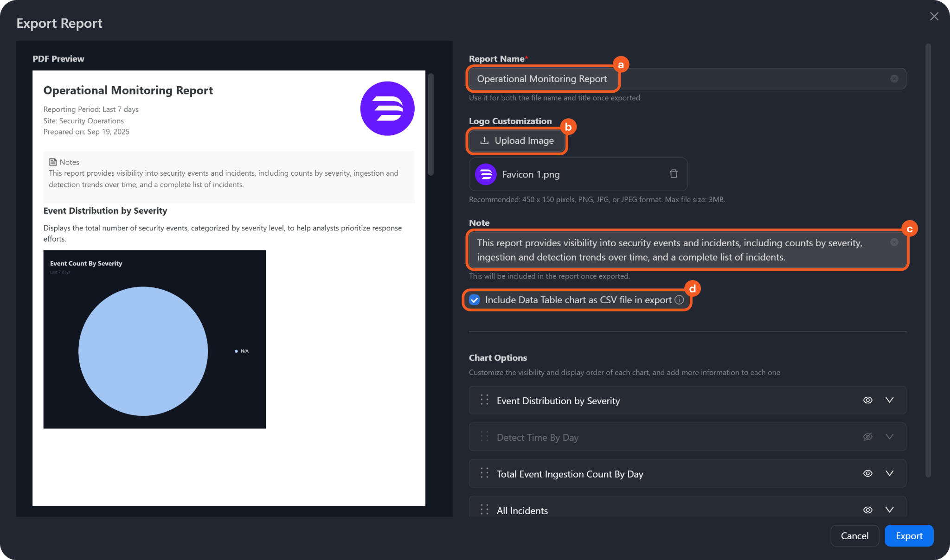Click the PDF preview scrollbar
Image resolution: width=950 pixels, height=560 pixels.
[431, 124]
